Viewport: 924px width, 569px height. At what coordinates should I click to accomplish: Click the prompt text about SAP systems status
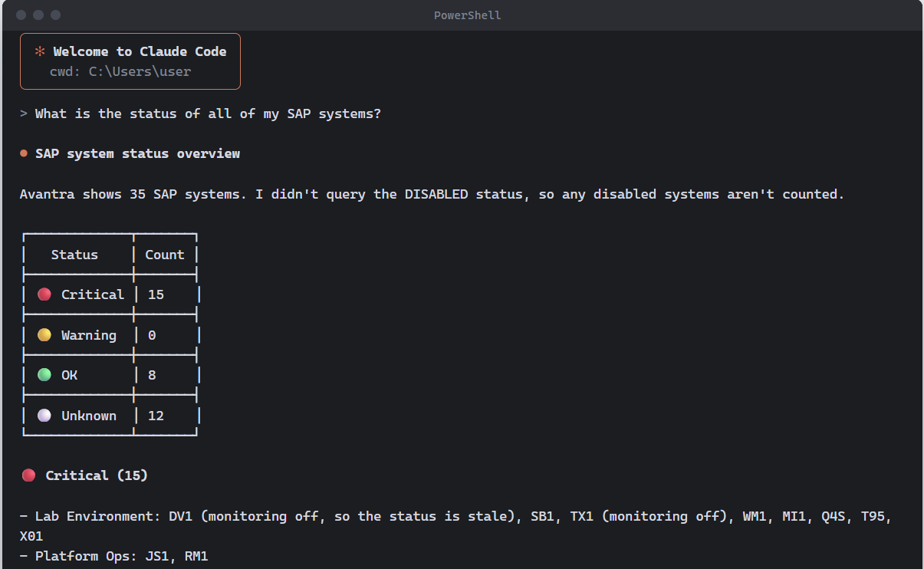(208, 114)
